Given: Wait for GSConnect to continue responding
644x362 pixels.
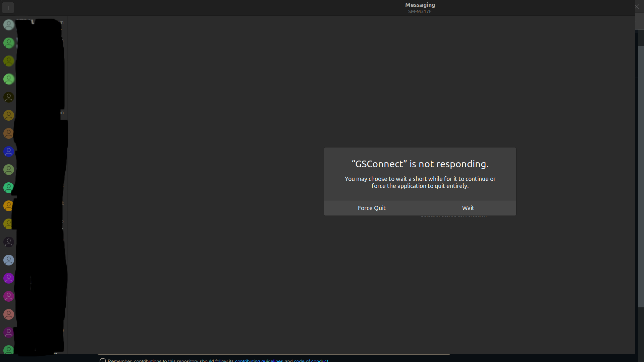Looking at the screenshot, I should coord(468,208).
